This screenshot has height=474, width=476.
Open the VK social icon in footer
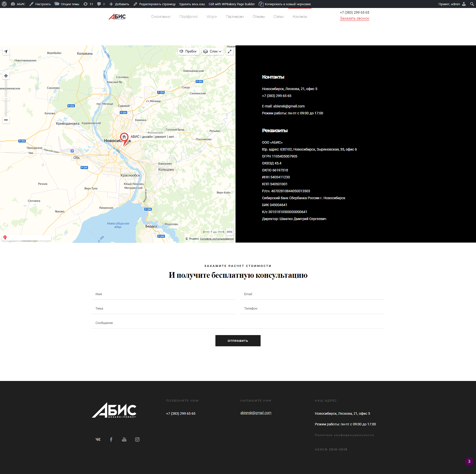pos(98,439)
